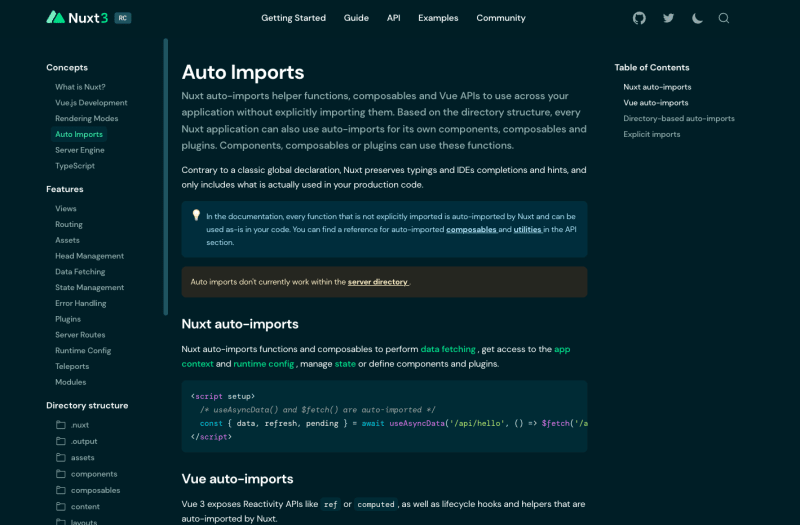
Task: Open the Community menu item
Action: (501, 18)
